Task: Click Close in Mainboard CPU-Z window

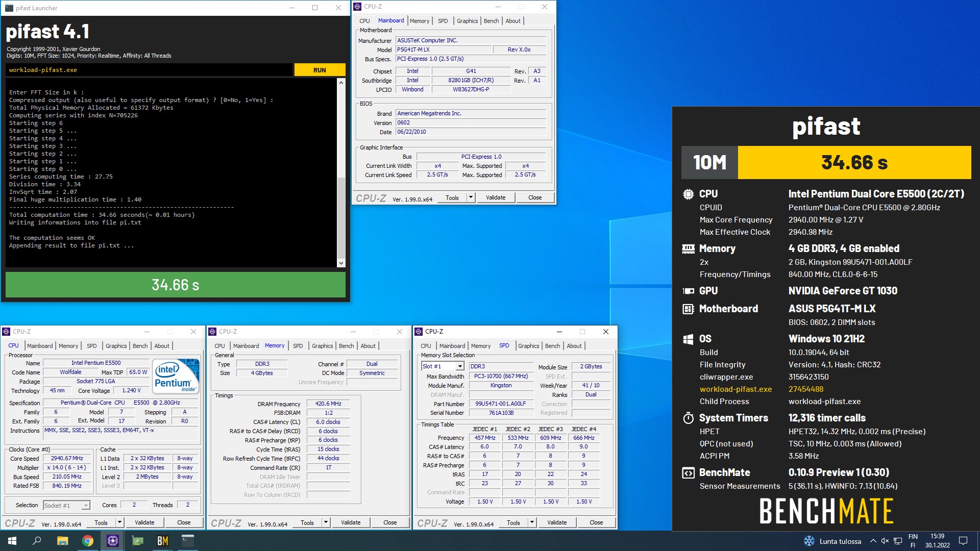Action: click(x=535, y=197)
